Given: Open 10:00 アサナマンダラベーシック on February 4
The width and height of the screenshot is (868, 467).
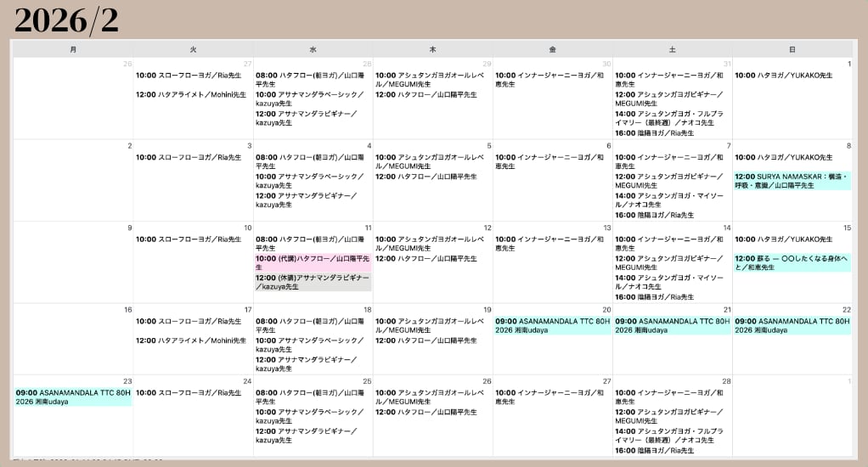Looking at the screenshot, I should tap(311, 181).
